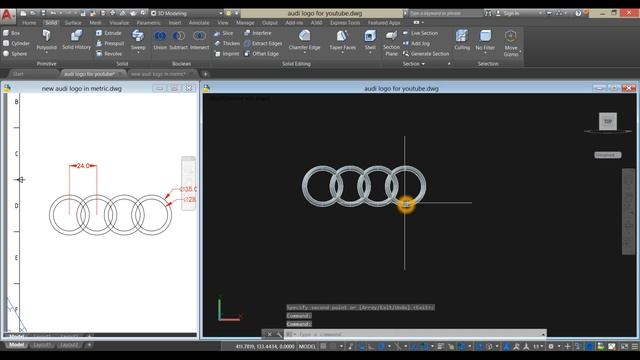Click the Section Plane icon
640x360 pixels.
391,36
